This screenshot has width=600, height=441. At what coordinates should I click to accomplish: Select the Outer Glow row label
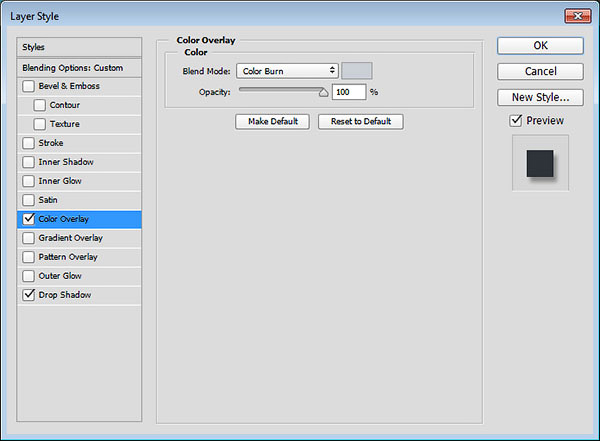coord(60,276)
